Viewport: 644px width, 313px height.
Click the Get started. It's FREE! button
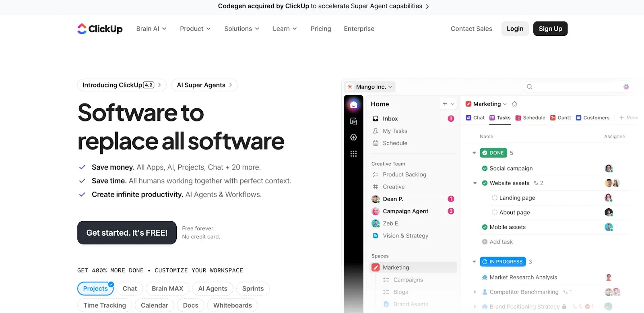[127, 232]
